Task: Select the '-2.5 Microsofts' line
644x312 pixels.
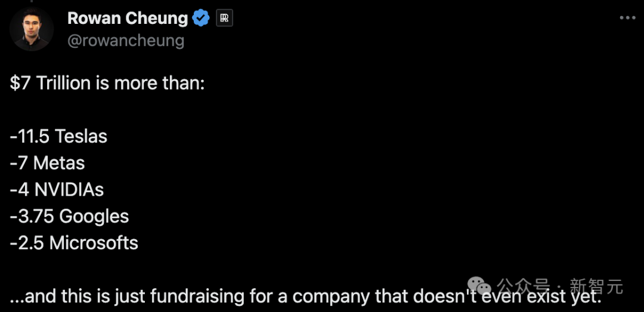Action: 74,243
